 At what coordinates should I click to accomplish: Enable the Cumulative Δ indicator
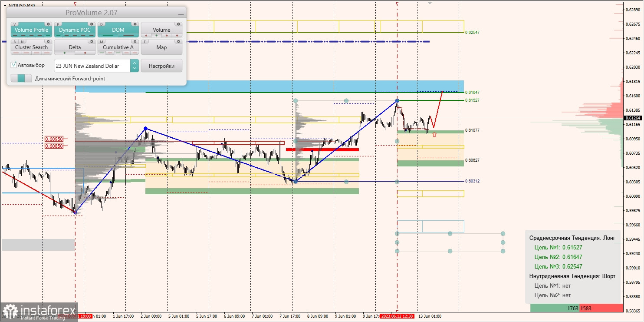pyautogui.click(x=118, y=47)
